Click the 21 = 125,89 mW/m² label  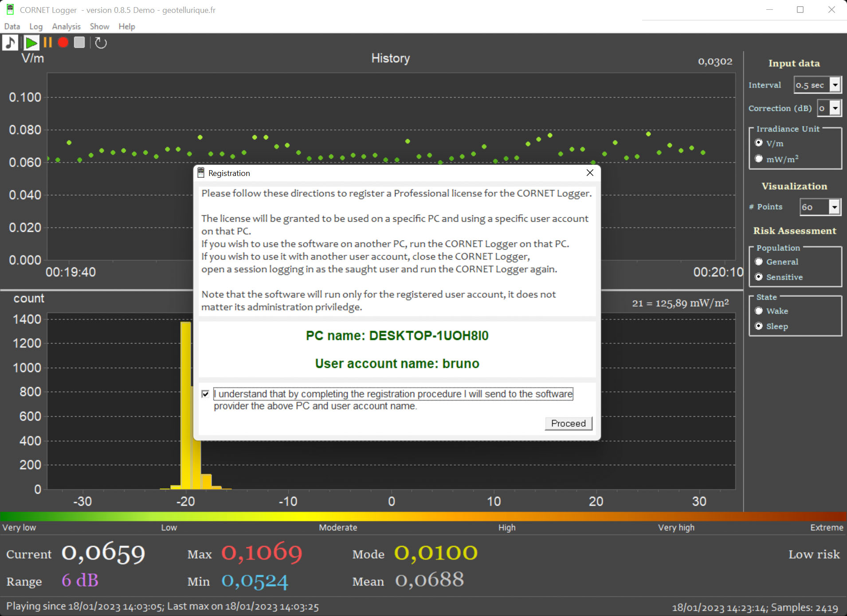680,303
